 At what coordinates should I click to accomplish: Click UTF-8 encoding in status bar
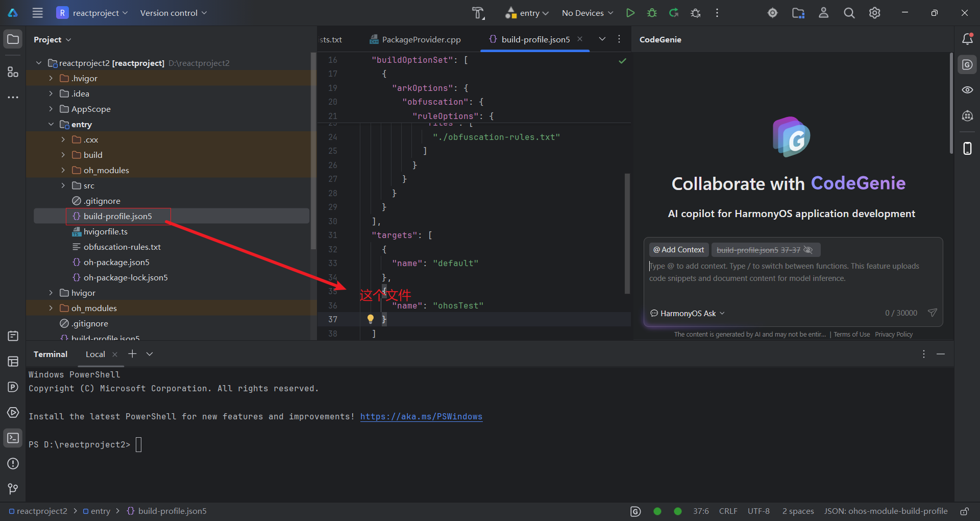coord(758,511)
